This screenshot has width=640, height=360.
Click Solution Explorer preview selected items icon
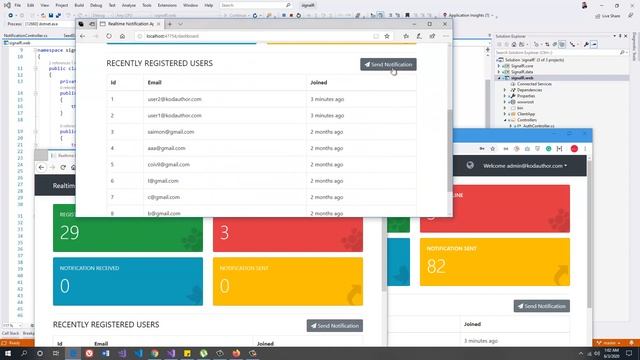(594, 44)
